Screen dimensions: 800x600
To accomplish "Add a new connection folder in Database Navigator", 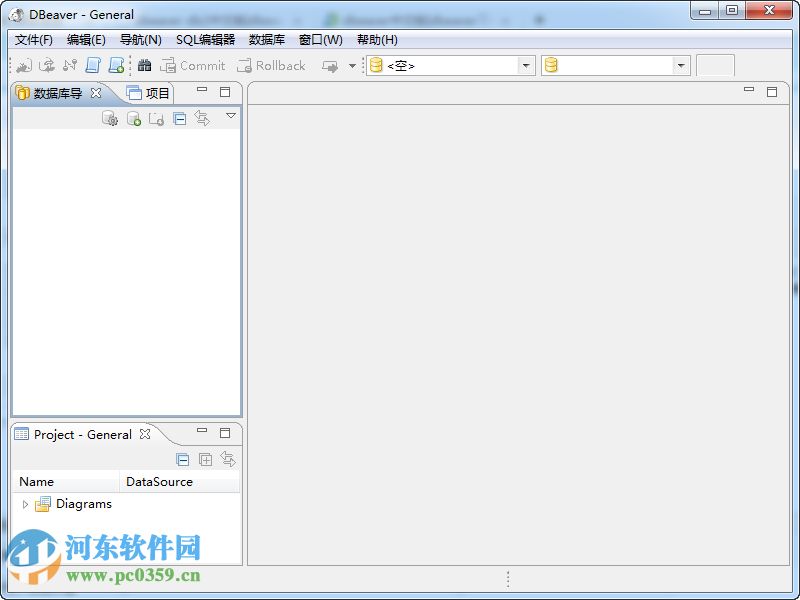I will pyautogui.click(x=157, y=117).
